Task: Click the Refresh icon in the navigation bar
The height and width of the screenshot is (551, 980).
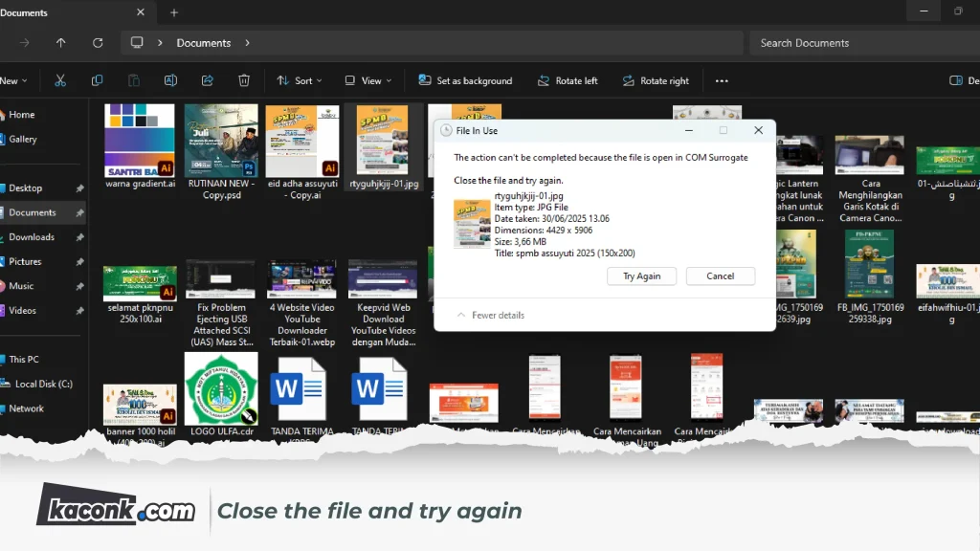Action: 97,42
